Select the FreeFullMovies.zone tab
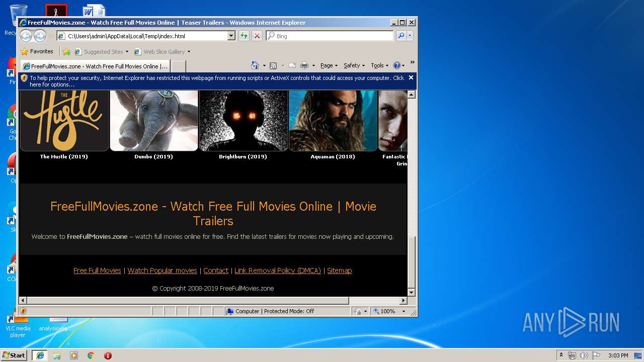 95,66
